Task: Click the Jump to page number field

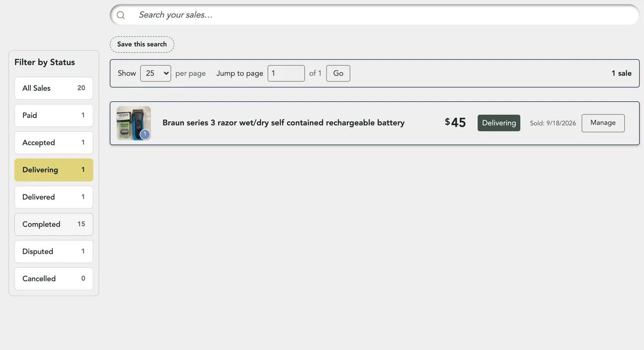Action: [x=286, y=73]
